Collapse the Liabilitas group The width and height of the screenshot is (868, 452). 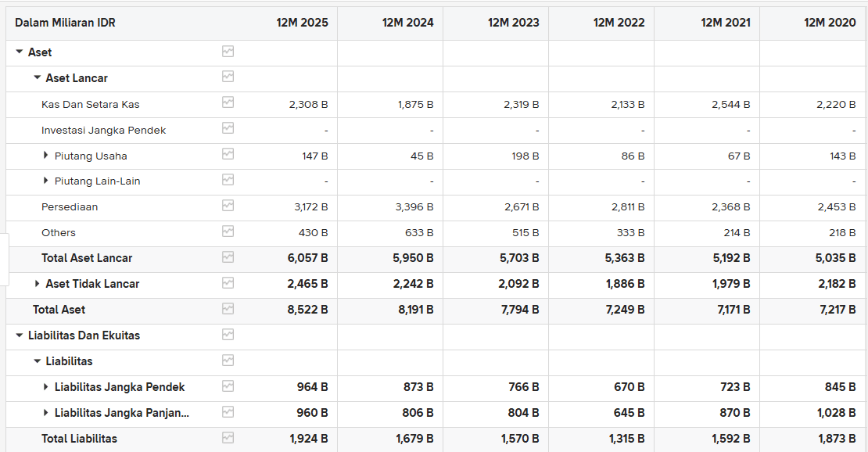(37, 361)
